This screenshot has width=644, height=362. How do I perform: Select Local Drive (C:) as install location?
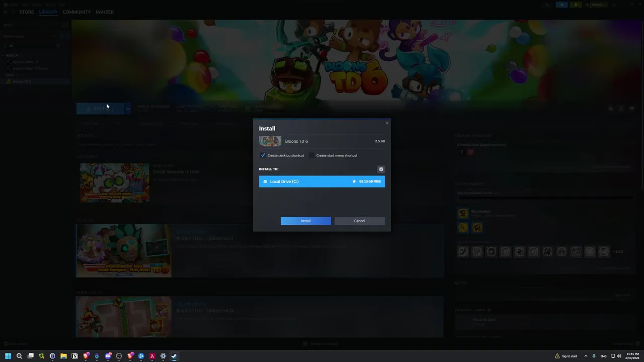tap(322, 182)
